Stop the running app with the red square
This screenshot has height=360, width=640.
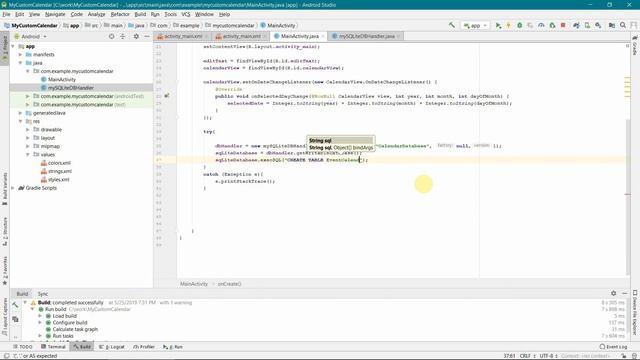click(563, 25)
